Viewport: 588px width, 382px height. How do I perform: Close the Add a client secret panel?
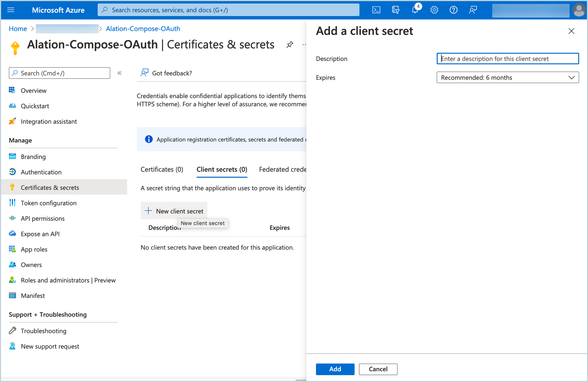click(x=571, y=31)
